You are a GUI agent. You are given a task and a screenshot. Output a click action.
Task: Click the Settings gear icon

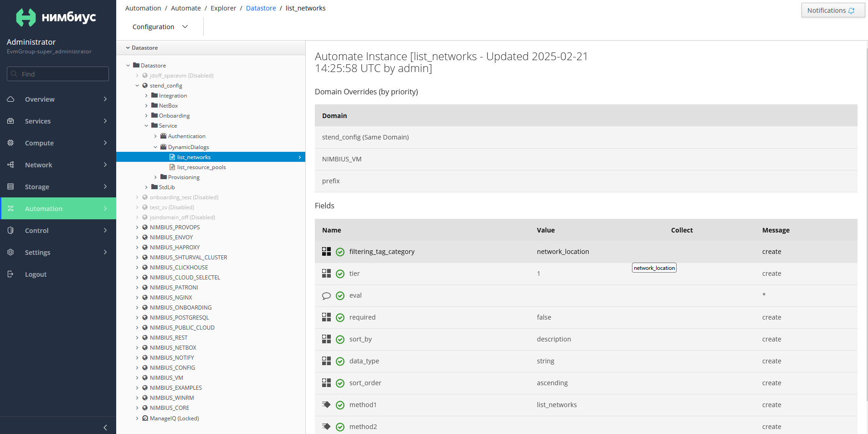(x=10, y=252)
